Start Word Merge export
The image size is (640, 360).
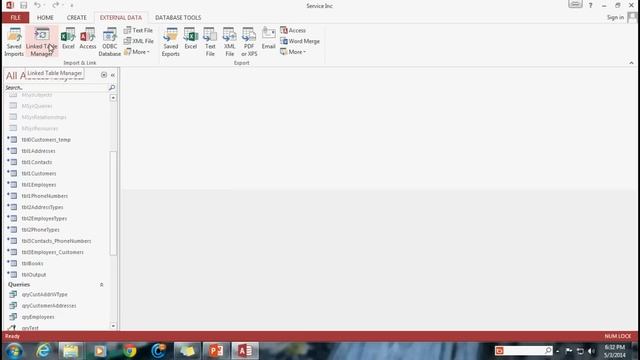point(300,41)
